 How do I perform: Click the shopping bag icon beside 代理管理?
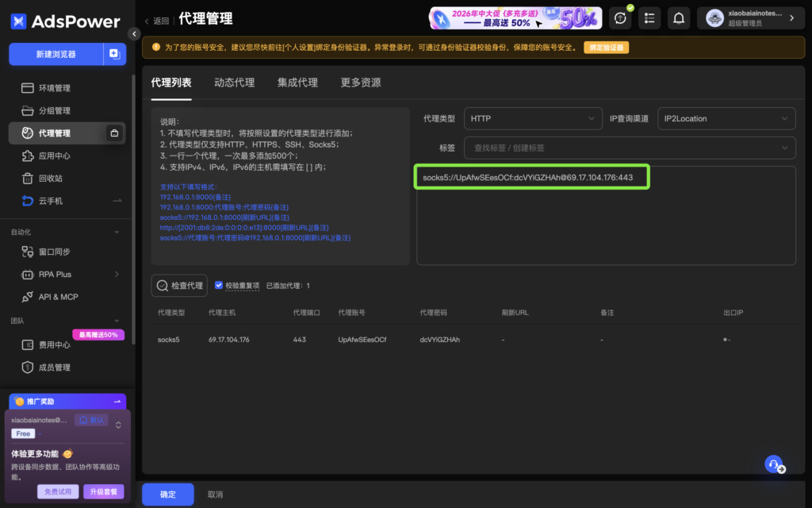click(114, 133)
